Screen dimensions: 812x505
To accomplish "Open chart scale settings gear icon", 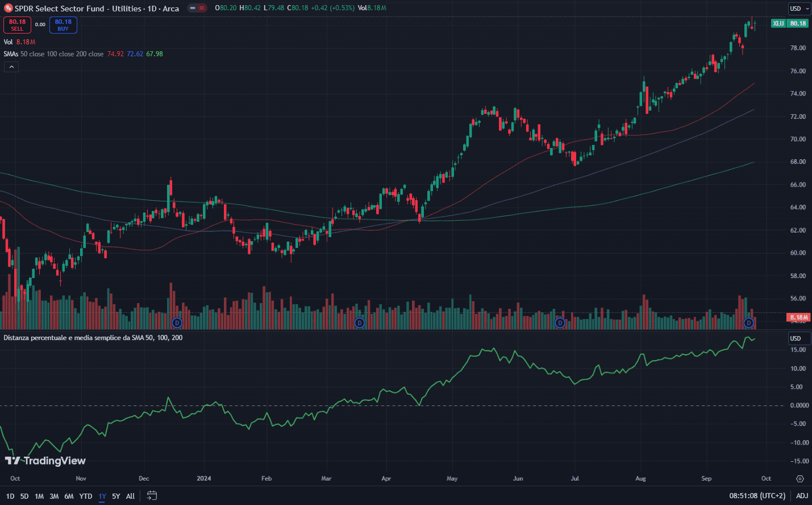I will tap(800, 479).
